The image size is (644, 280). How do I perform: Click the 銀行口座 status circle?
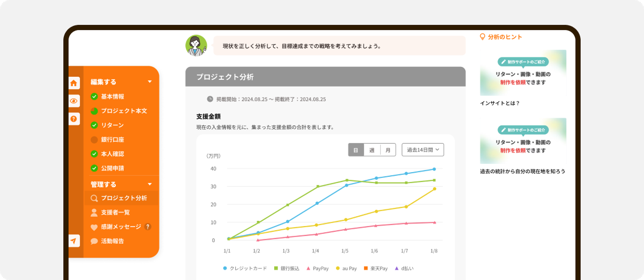94,139
